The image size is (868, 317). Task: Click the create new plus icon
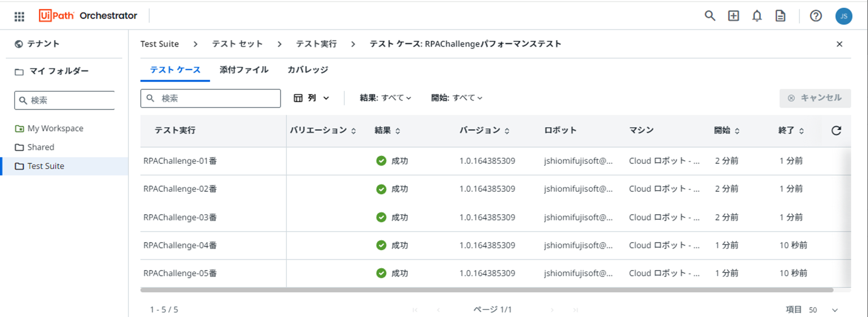coord(733,16)
